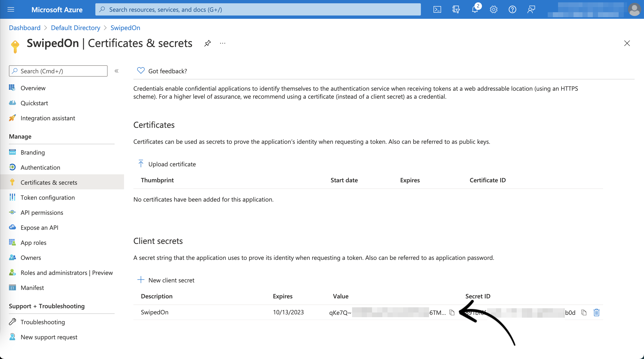This screenshot has height=359, width=644.
Task: Click the Got feedback heart icon
Action: 141,70
